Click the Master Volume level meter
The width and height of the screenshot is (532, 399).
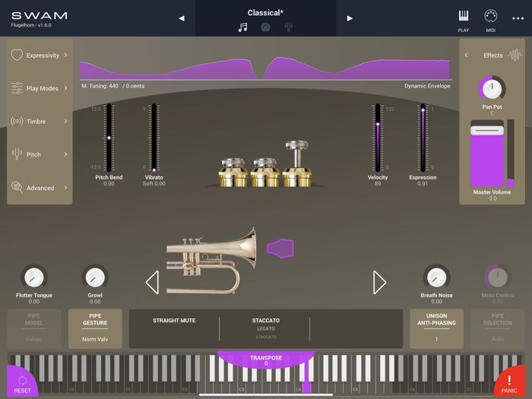click(x=511, y=153)
